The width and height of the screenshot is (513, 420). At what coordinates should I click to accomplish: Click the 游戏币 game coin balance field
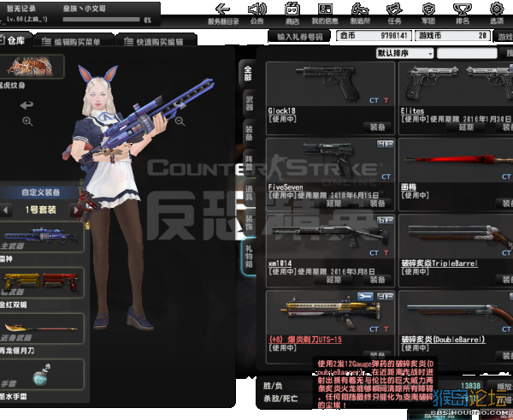pyautogui.click(x=453, y=35)
